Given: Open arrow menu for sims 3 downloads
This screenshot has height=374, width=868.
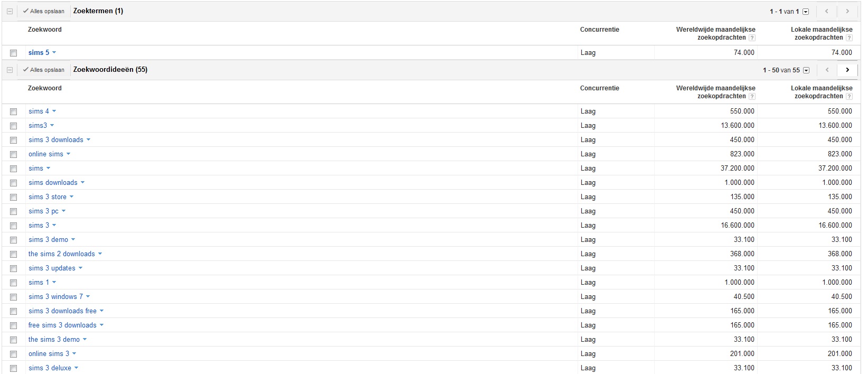Looking at the screenshot, I should point(88,140).
